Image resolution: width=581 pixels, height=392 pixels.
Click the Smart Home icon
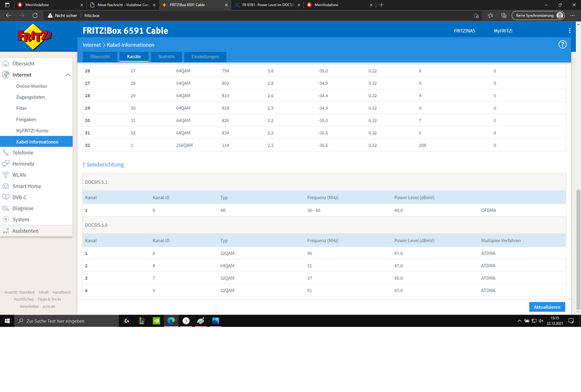[x=6, y=186]
